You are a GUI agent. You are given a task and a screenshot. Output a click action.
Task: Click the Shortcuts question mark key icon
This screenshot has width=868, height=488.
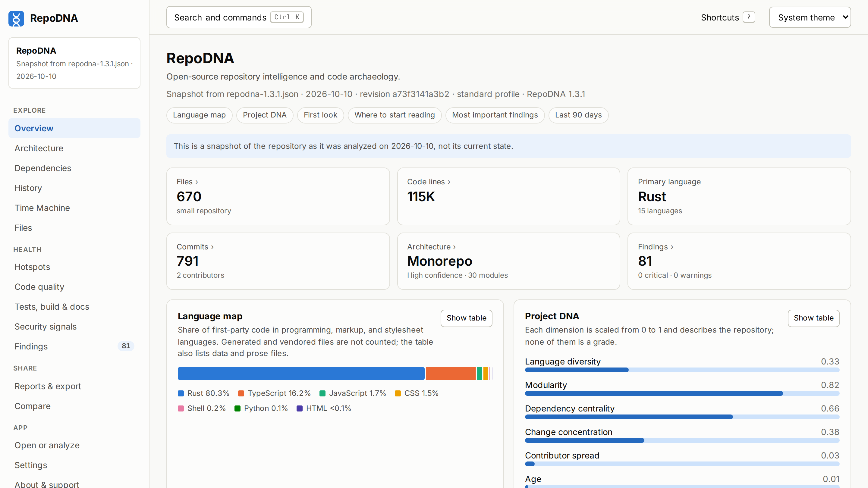[x=749, y=17]
